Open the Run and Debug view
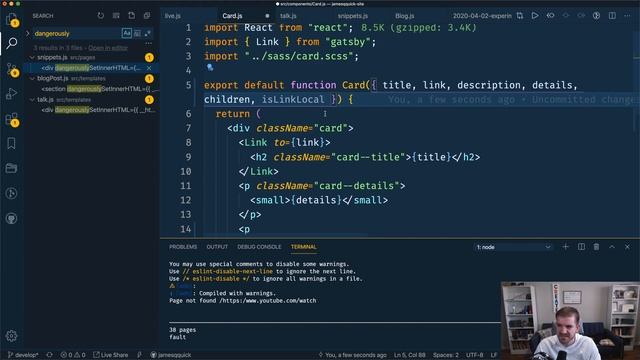 click(x=11, y=94)
